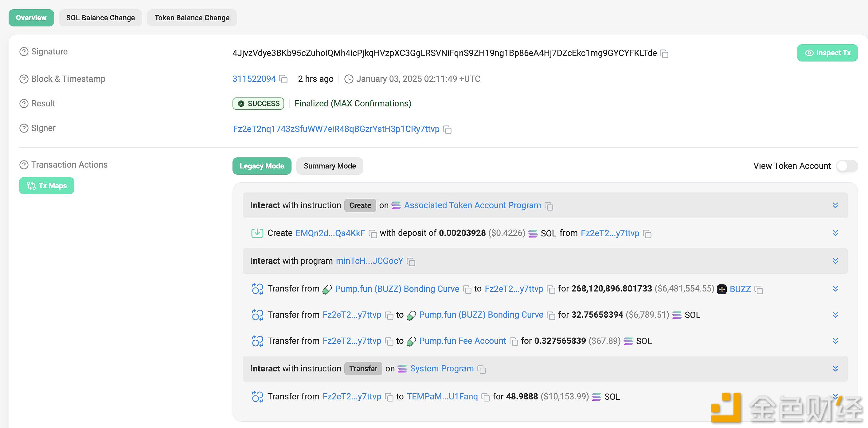The width and height of the screenshot is (868, 428).
Task: Switch to SOL Balance Change tab
Action: click(x=100, y=18)
